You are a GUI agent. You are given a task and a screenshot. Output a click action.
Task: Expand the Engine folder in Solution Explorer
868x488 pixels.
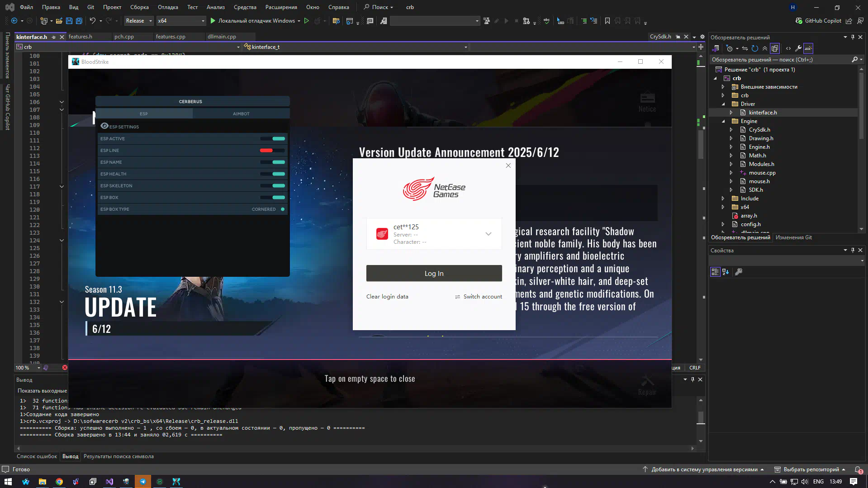point(723,121)
